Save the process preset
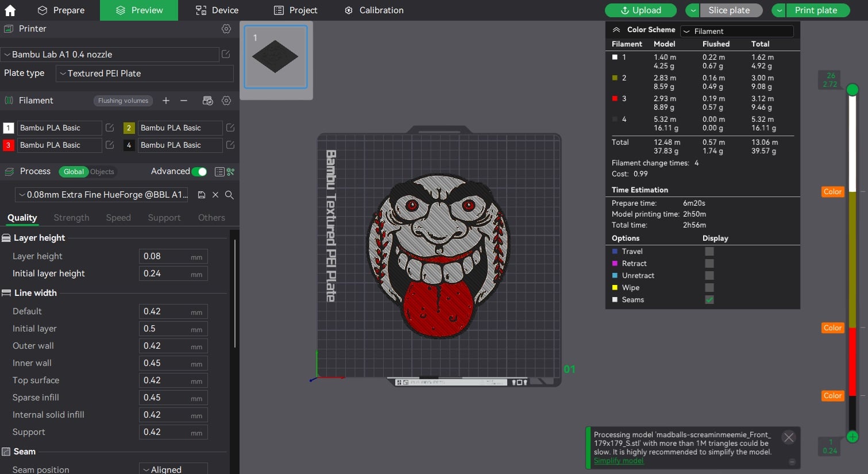Image resolution: width=868 pixels, height=474 pixels. [202, 195]
